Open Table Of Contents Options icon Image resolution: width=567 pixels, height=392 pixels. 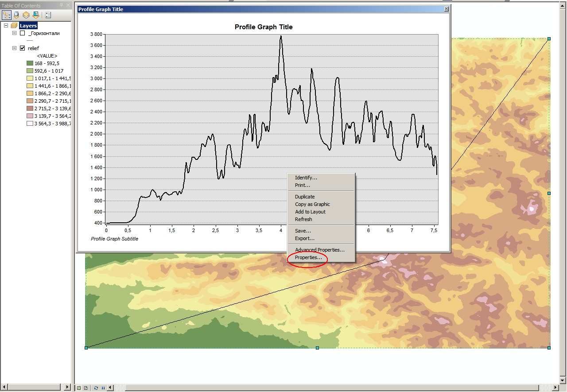(48, 15)
